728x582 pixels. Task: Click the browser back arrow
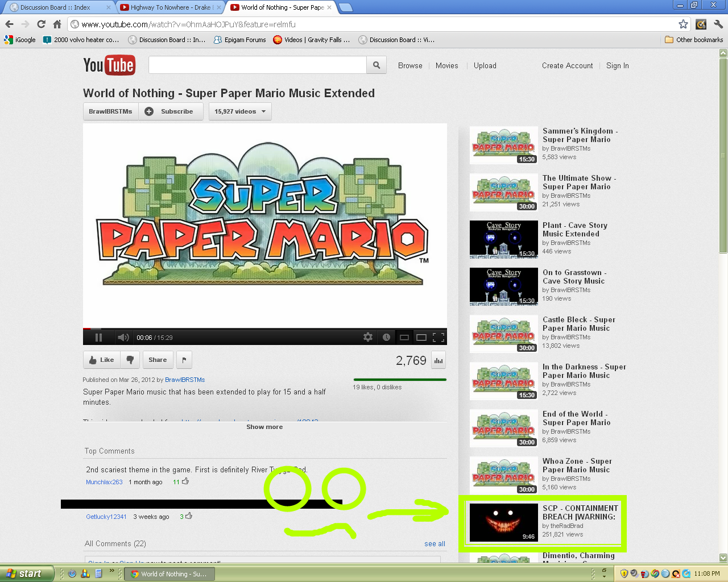(x=10, y=24)
